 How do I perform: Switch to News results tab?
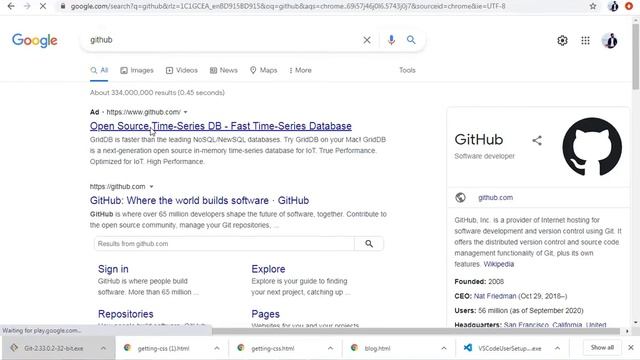[x=223, y=70]
